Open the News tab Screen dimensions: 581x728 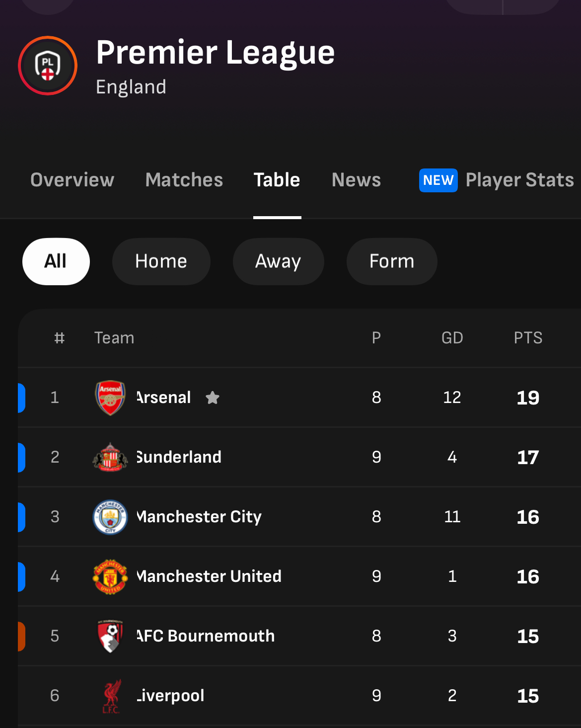click(356, 180)
